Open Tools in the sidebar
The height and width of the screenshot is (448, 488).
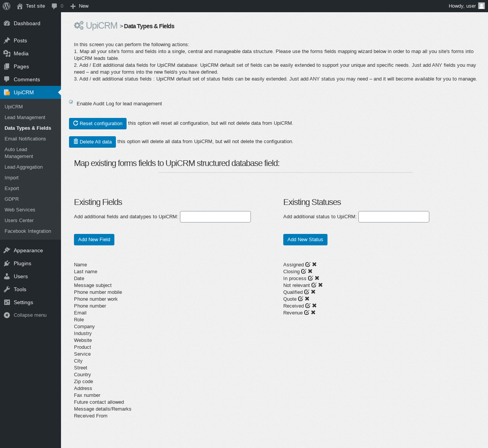[x=30, y=289]
